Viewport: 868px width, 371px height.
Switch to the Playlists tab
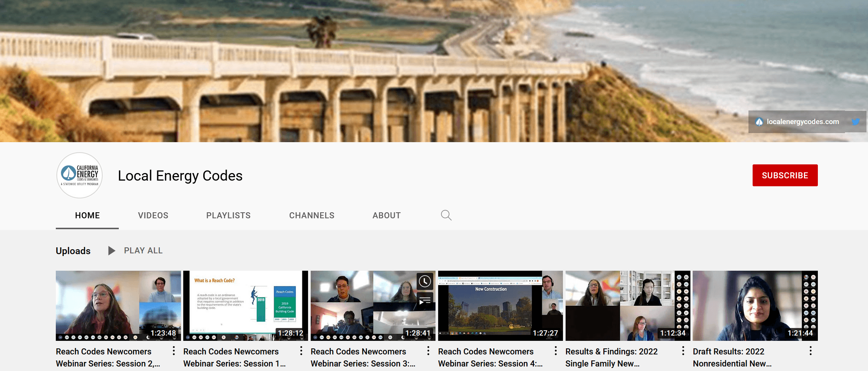[x=228, y=215]
